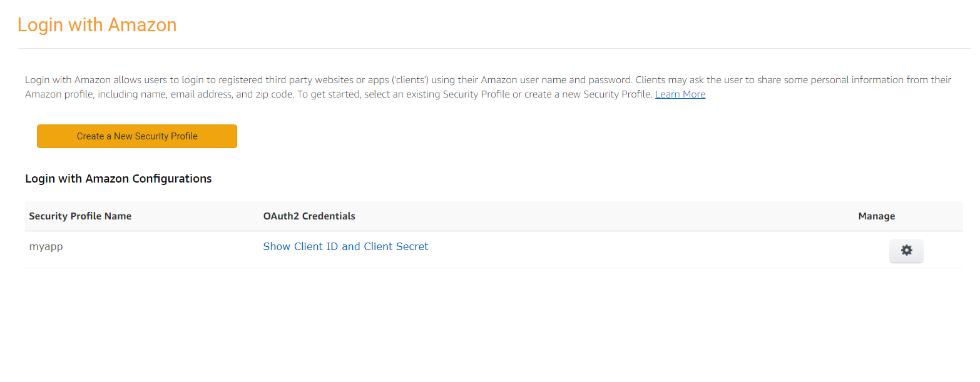Image resolution: width=980 pixels, height=382 pixels.
Task: Click the OAuth2 Credentials column header
Action: pos(309,216)
